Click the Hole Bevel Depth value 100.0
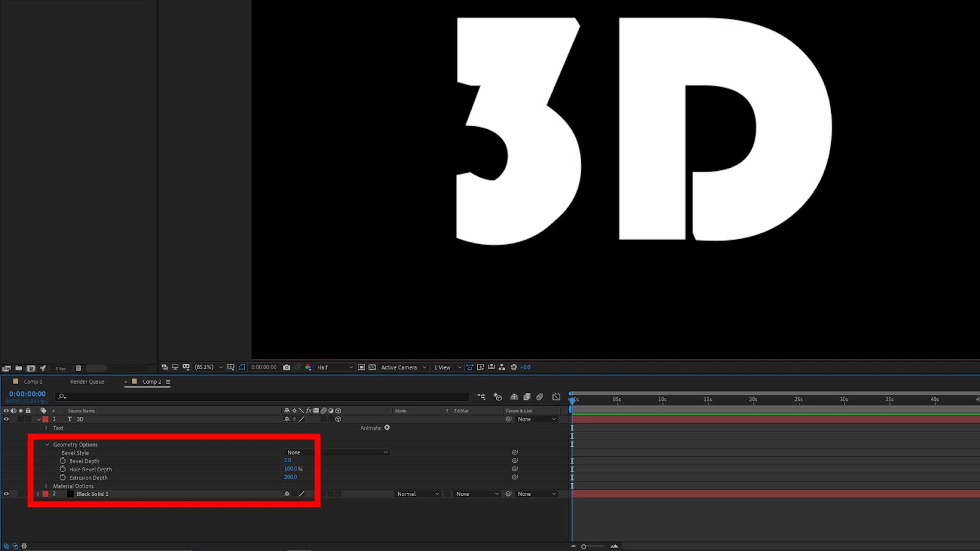The image size is (980, 551). coord(291,469)
